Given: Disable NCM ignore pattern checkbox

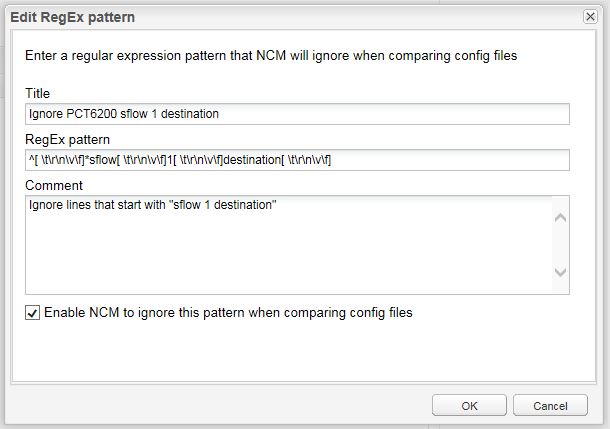Looking at the screenshot, I should pyautogui.click(x=34, y=313).
